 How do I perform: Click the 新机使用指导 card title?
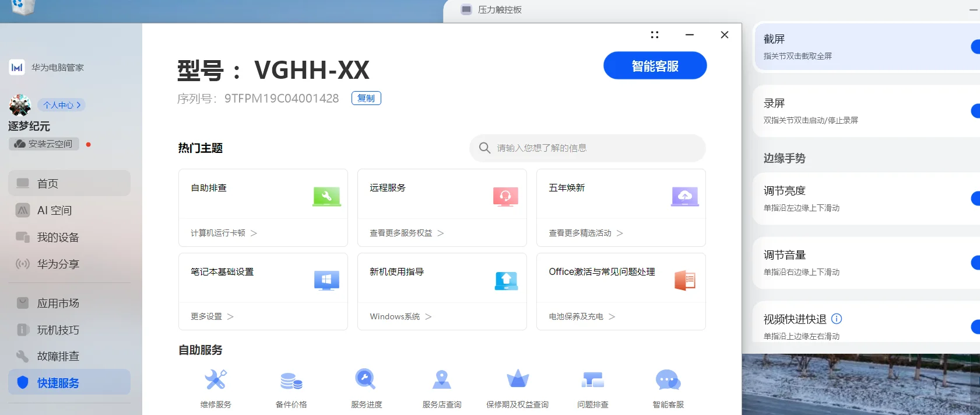click(x=396, y=272)
